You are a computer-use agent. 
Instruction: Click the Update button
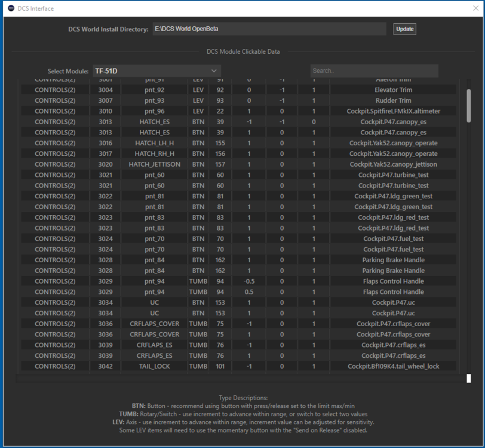[x=404, y=29]
